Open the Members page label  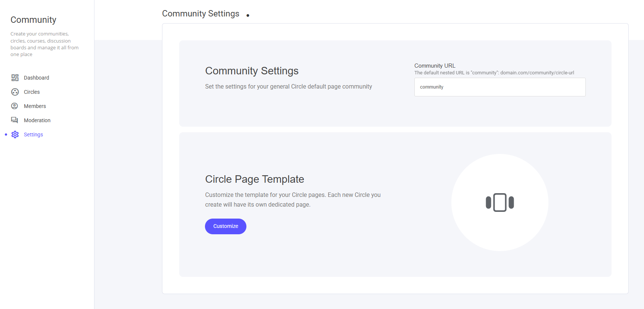tap(35, 106)
